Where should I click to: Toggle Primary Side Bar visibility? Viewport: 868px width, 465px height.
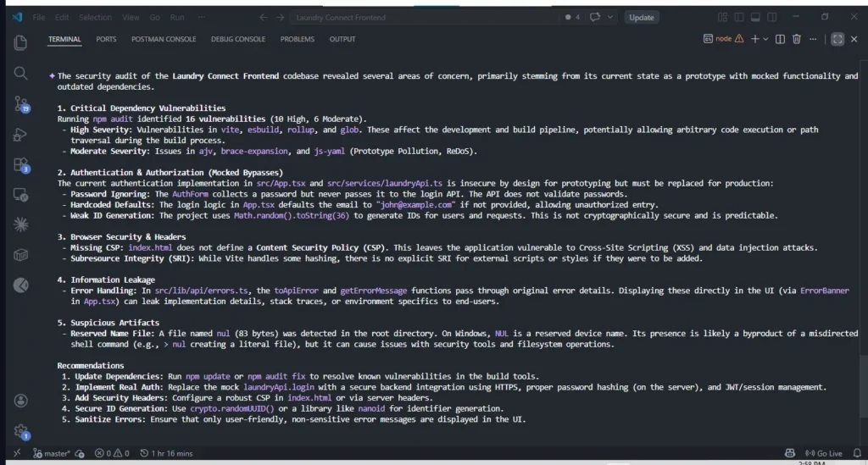739,17
